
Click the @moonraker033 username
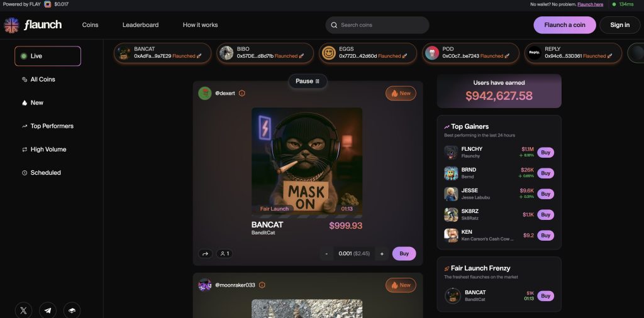(x=235, y=285)
